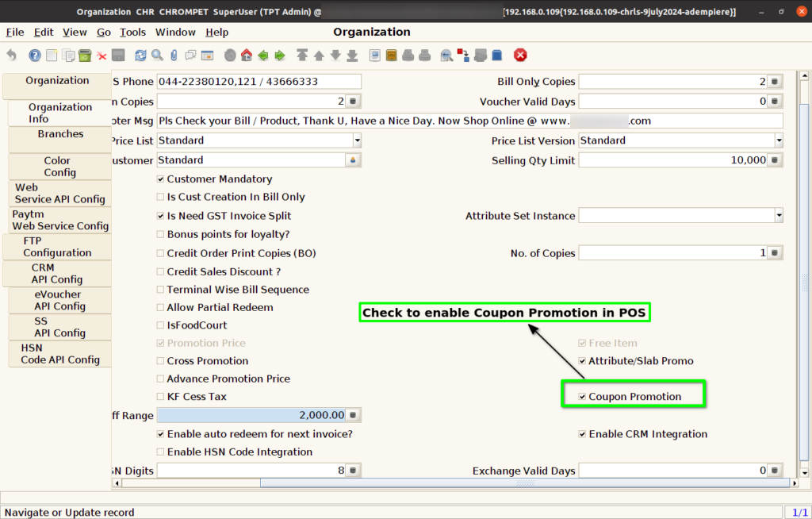This screenshot has width=812, height=519.
Task: Open the Attribute Set Instance dropdown
Action: pos(779,215)
